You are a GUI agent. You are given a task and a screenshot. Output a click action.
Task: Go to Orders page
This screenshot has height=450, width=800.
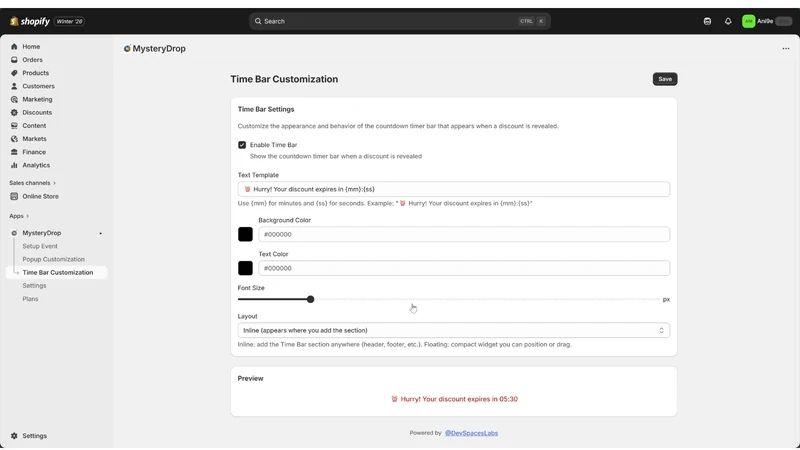click(32, 60)
